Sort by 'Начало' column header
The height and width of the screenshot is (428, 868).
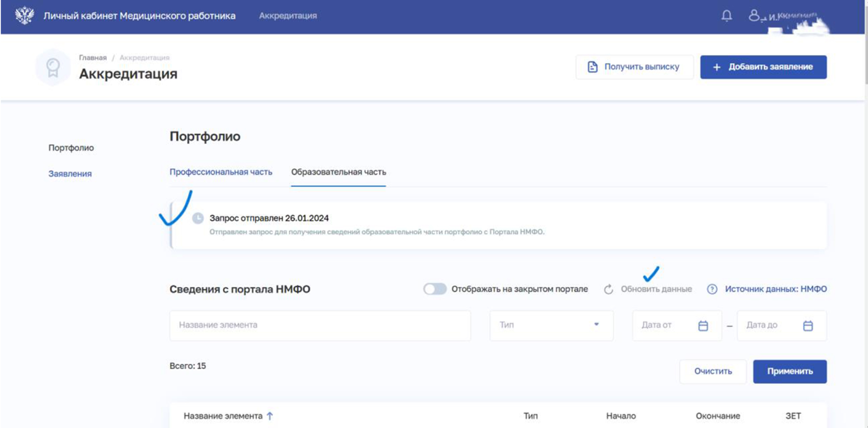pyautogui.click(x=621, y=416)
